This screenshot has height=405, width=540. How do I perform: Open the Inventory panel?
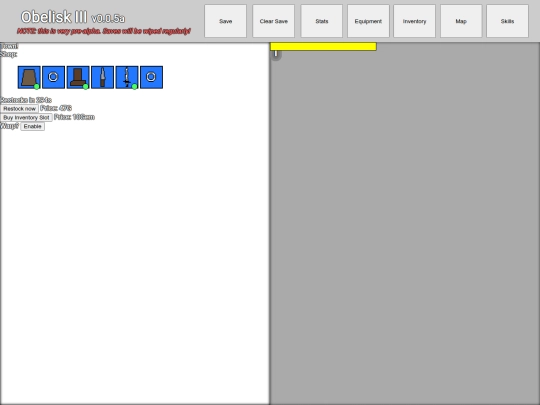coord(414,21)
